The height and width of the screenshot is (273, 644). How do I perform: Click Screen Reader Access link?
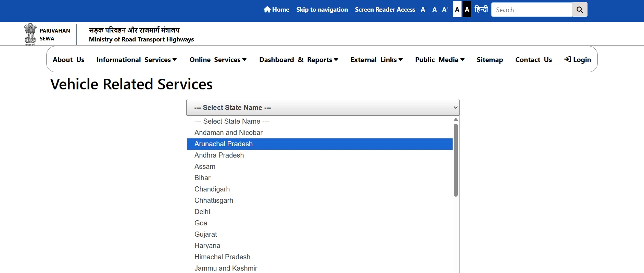(385, 10)
